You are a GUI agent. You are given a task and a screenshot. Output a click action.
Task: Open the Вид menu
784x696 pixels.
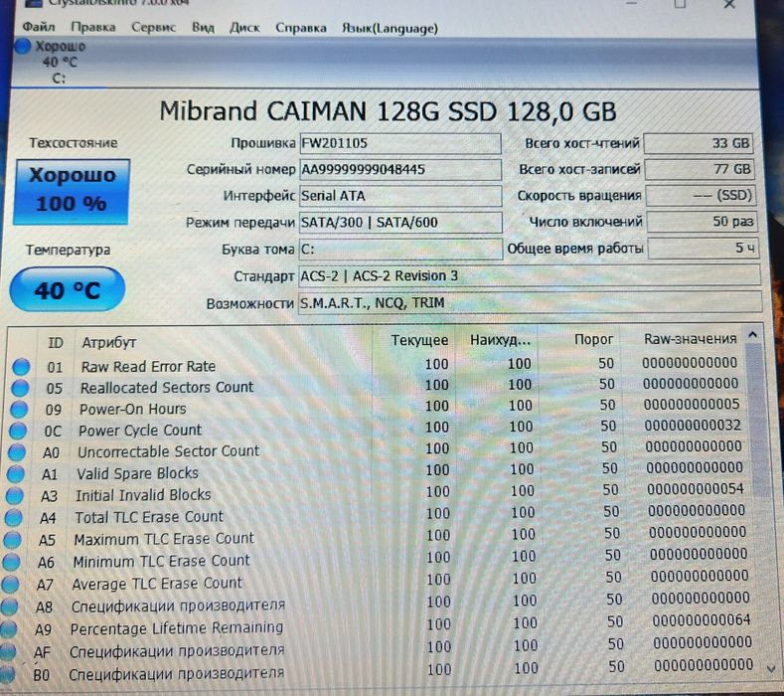pyautogui.click(x=203, y=28)
